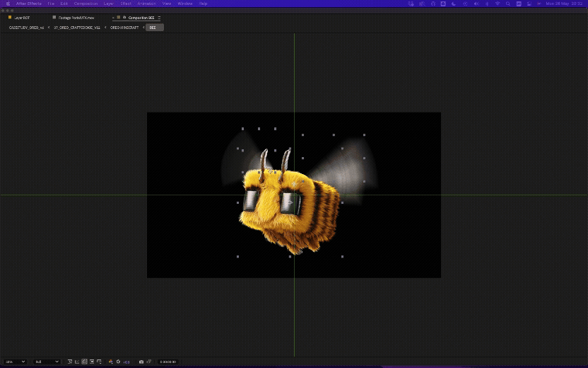
Task: Show the last snapshot icon
Action: pyautogui.click(x=148, y=362)
